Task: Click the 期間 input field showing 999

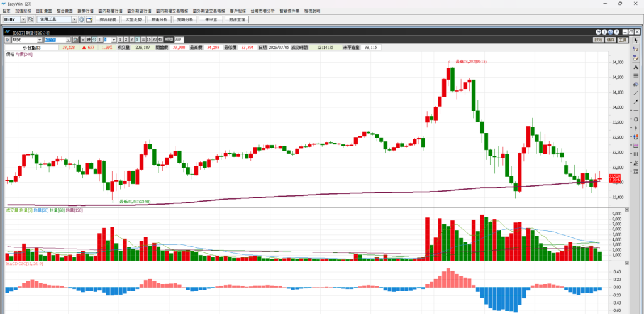Action: click(179, 40)
